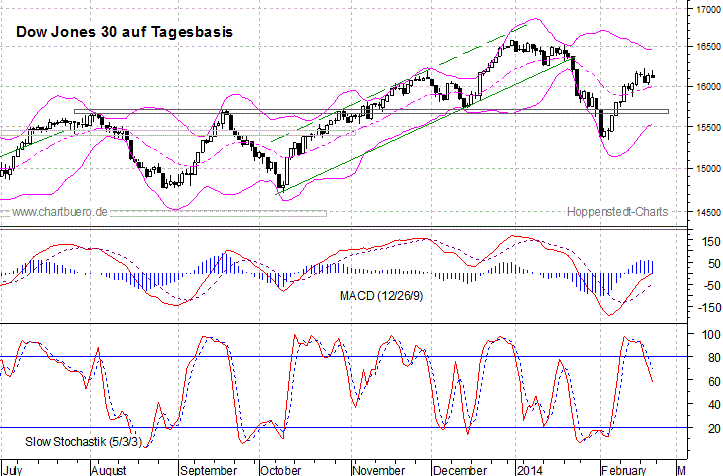The height and width of the screenshot is (476, 723).
Task: Click the www.chartbuero.de text
Action: coord(60,212)
